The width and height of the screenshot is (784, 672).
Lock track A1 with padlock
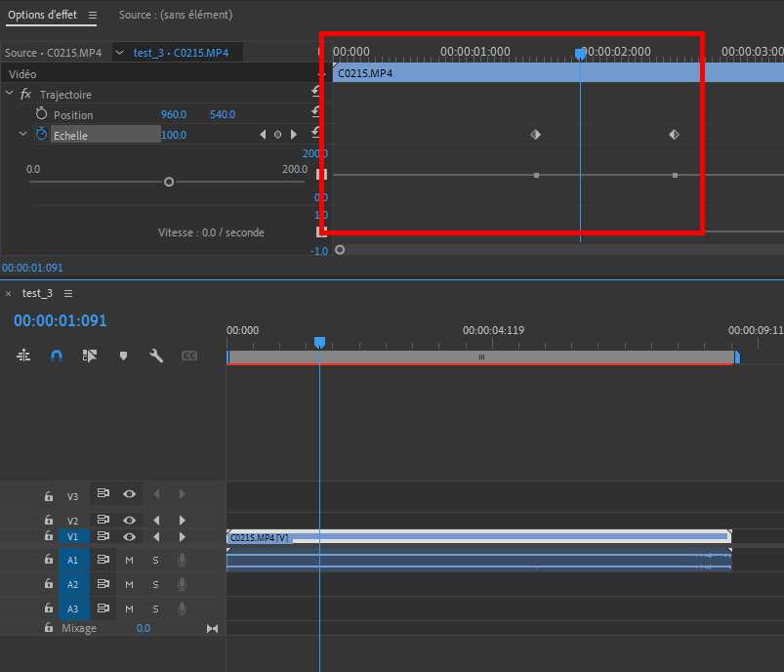pyautogui.click(x=49, y=559)
